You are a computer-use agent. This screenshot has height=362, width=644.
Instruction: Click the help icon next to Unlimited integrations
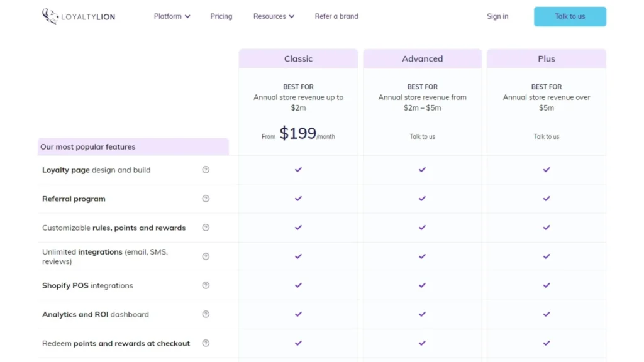coord(206,256)
